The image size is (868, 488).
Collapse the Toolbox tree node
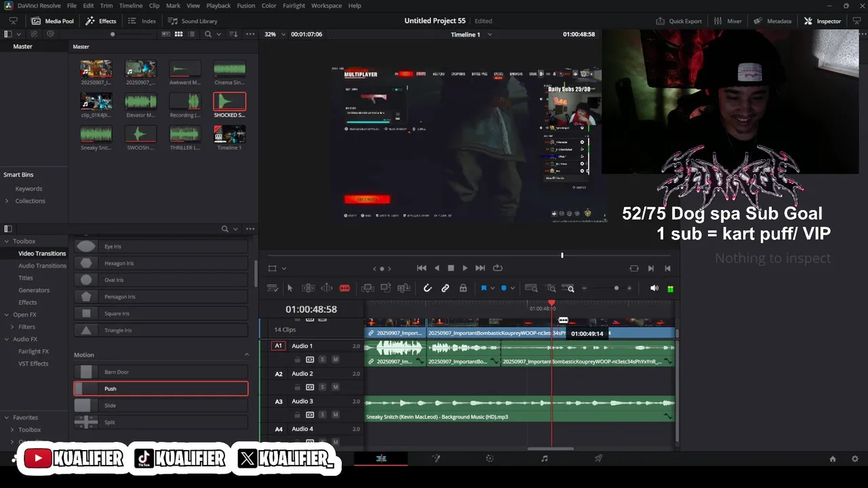point(7,241)
